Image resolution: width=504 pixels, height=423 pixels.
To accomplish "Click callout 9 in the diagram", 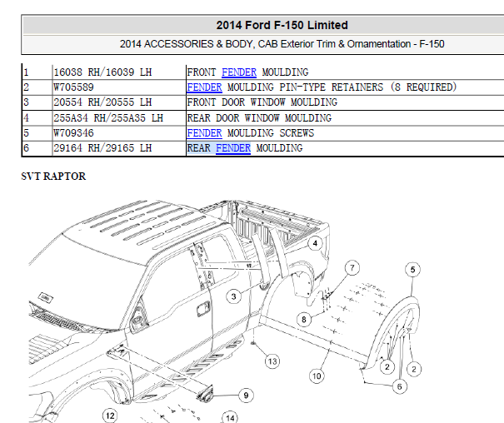I will 246,396.
